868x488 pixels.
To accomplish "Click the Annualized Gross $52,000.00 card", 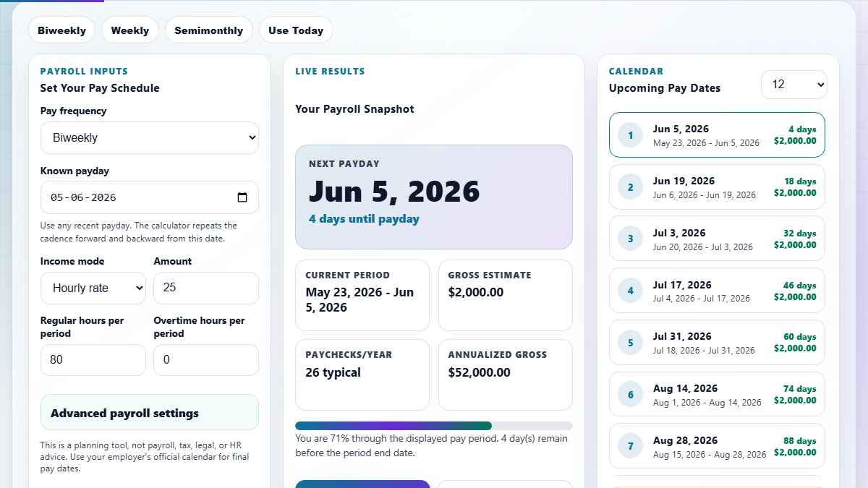I will click(x=506, y=374).
